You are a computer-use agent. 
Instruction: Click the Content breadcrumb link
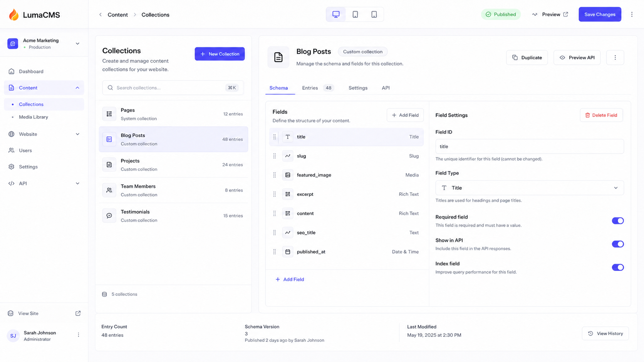[117, 15]
